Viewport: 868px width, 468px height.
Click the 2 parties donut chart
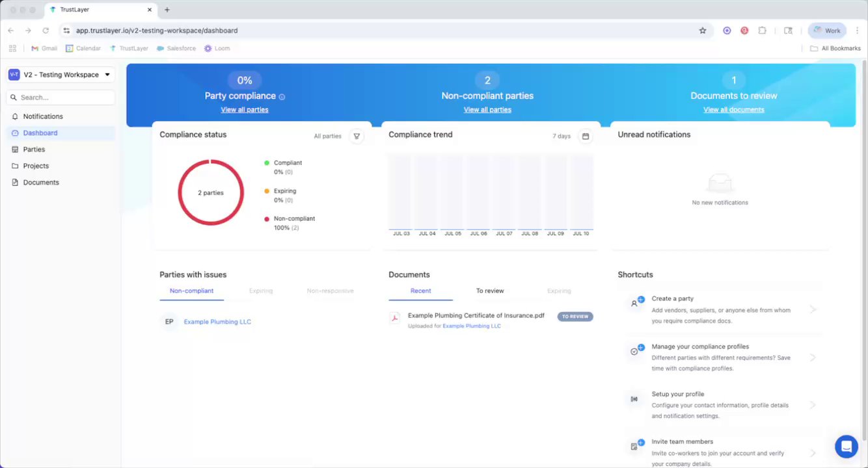(x=211, y=193)
